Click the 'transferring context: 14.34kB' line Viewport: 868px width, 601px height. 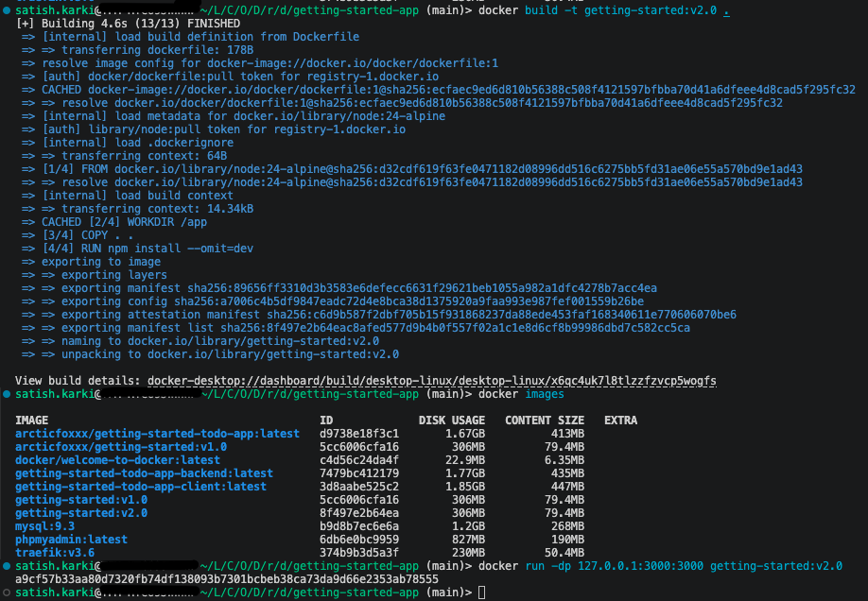(x=137, y=209)
